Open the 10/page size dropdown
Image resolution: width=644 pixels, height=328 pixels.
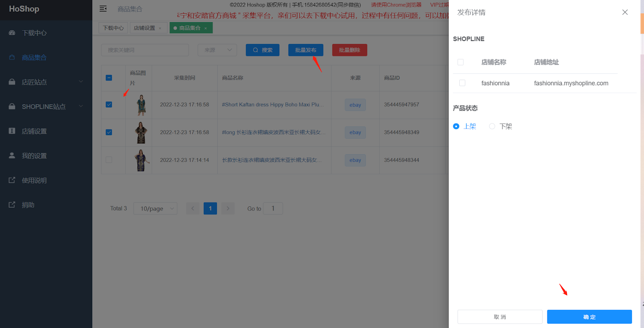pyautogui.click(x=155, y=208)
